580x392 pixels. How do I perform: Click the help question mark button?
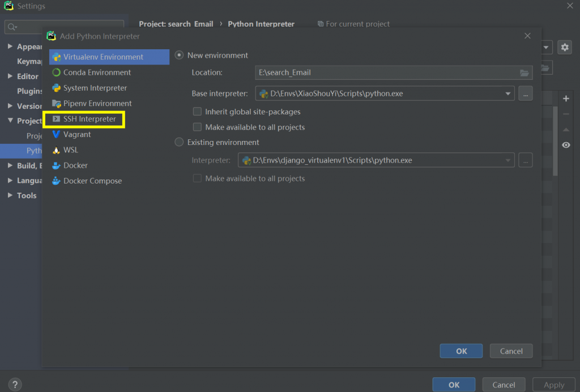[15, 385]
